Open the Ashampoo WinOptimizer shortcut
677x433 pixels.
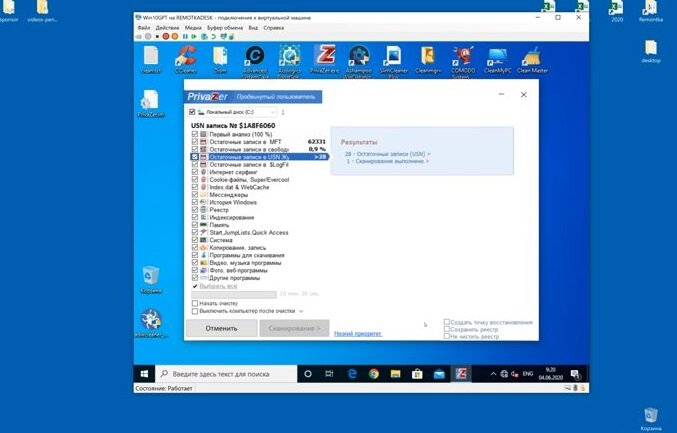(358, 62)
